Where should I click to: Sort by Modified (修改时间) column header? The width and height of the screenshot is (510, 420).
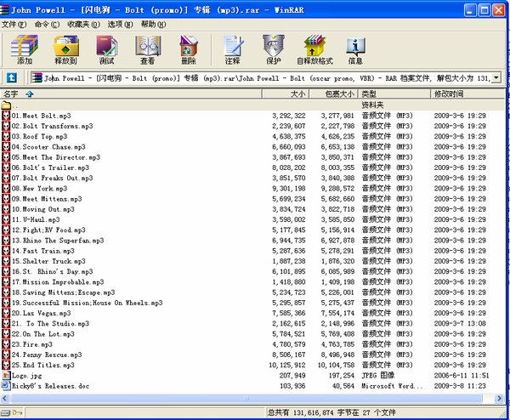[467, 94]
